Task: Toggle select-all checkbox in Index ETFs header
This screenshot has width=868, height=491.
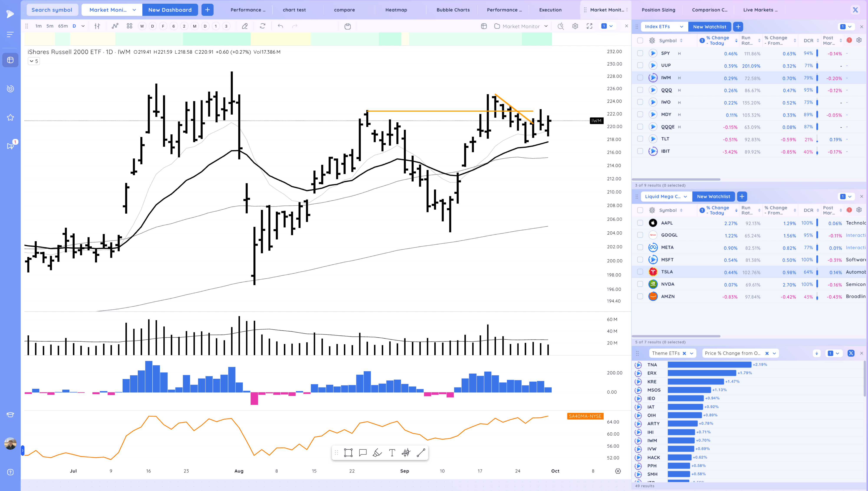Action: [640, 40]
